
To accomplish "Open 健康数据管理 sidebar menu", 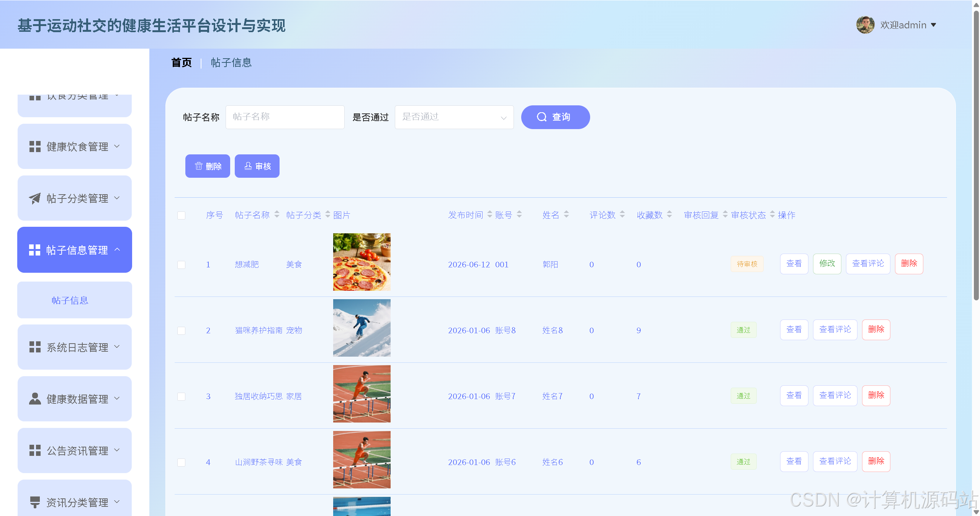I will (75, 399).
